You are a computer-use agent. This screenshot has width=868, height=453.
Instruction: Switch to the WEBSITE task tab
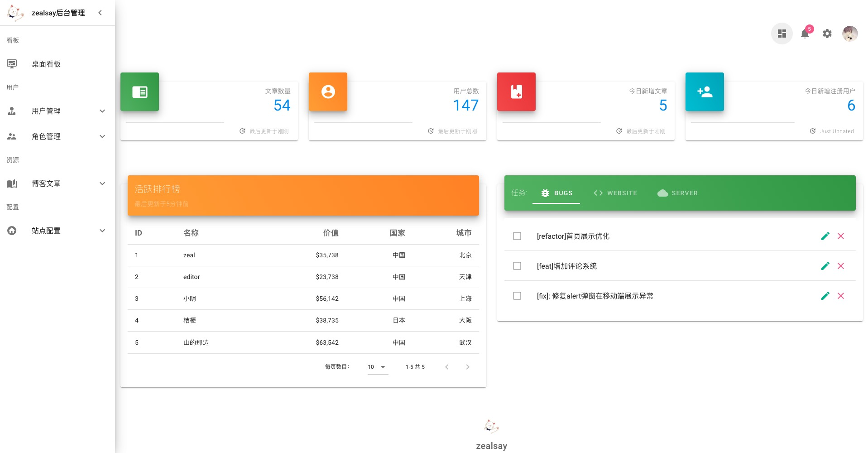[615, 193]
